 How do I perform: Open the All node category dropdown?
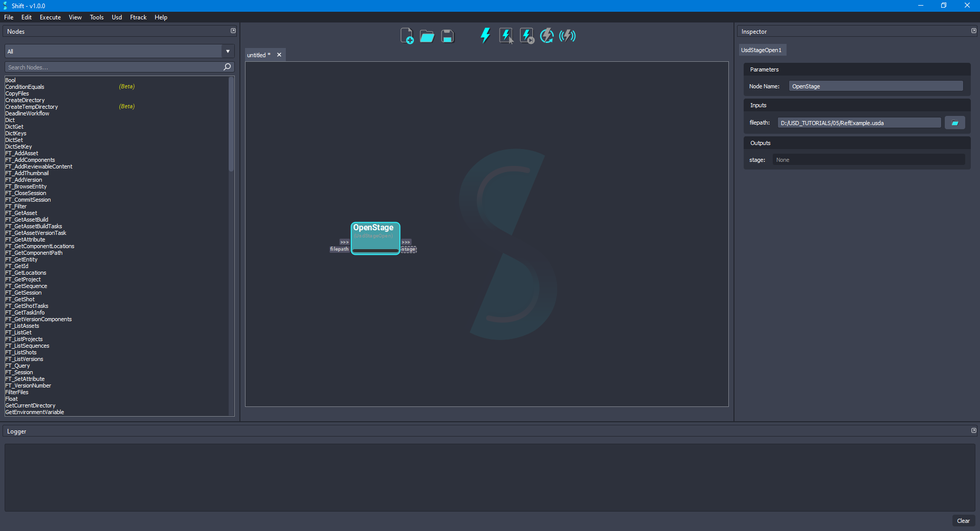click(x=119, y=52)
